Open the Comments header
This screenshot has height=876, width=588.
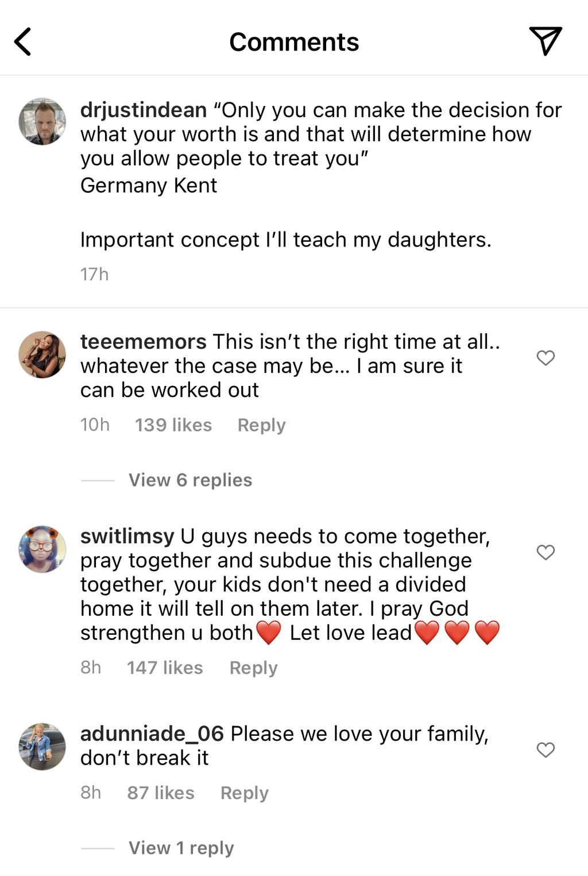coord(294,41)
